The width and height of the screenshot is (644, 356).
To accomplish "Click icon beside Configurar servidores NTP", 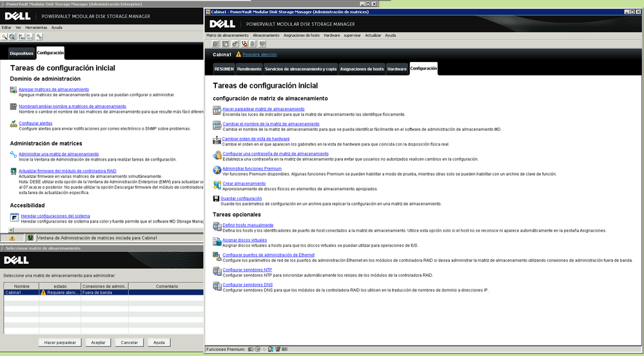I will click(217, 272).
